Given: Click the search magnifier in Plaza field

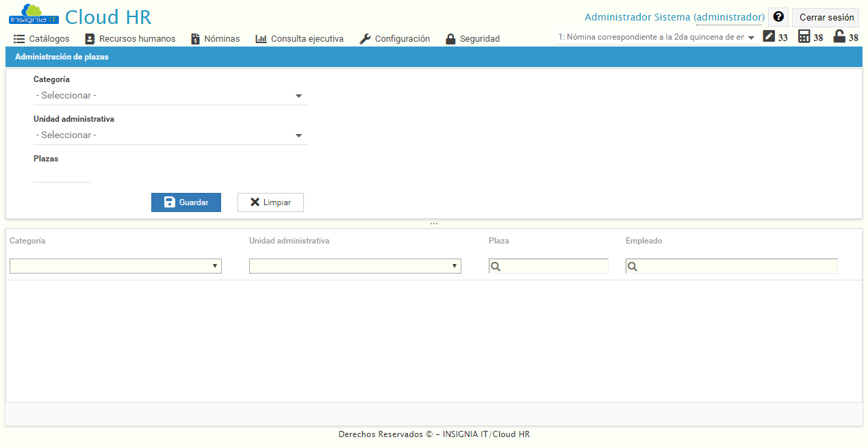Looking at the screenshot, I should 494,266.
